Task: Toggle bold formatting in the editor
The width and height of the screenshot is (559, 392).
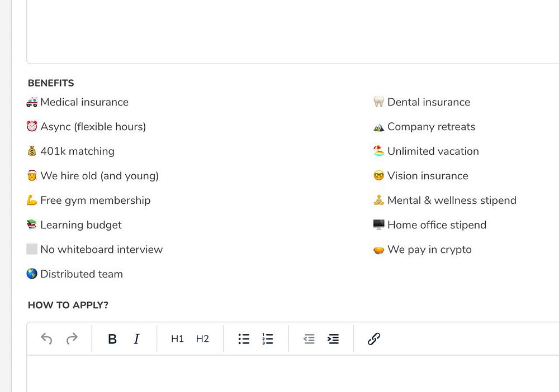Action: pos(112,339)
